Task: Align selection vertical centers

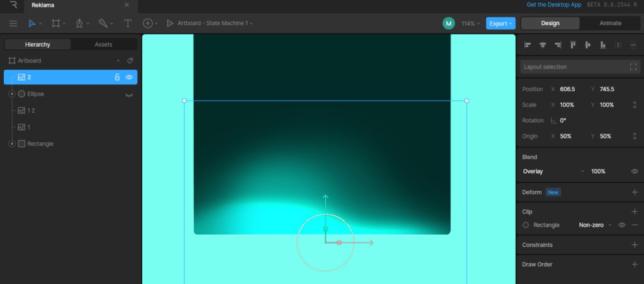Action: click(x=588, y=45)
